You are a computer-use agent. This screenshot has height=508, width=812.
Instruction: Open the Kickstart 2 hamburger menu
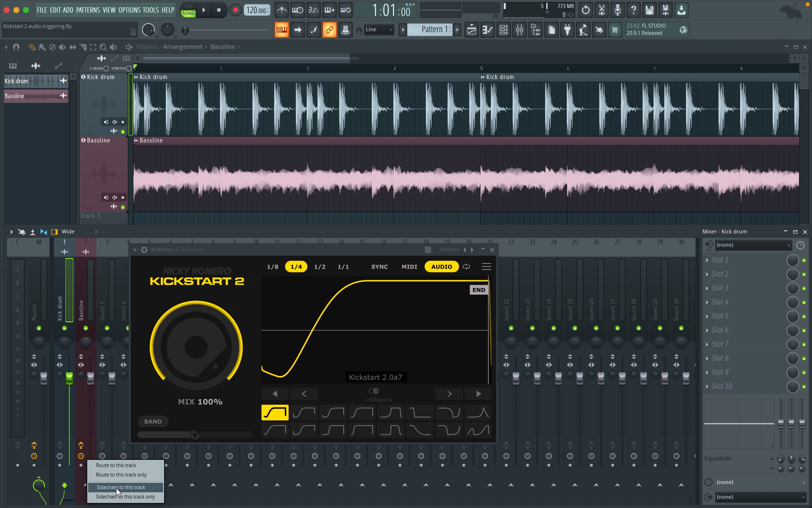pyautogui.click(x=486, y=267)
